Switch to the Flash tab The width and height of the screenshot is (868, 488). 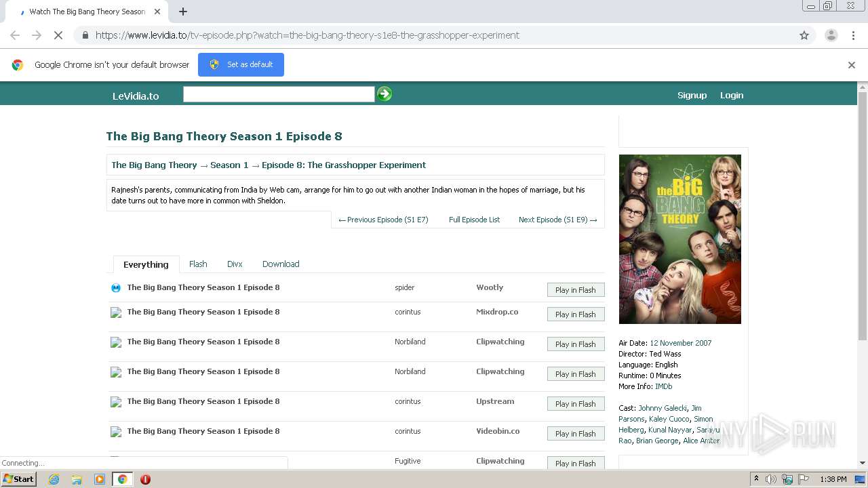coord(198,264)
